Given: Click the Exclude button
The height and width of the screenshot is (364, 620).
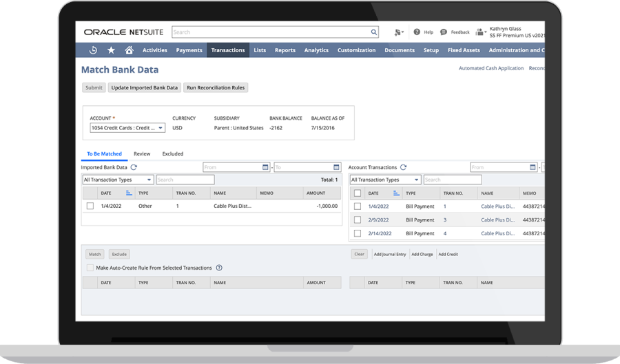Looking at the screenshot, I should (x=119, y=254).
